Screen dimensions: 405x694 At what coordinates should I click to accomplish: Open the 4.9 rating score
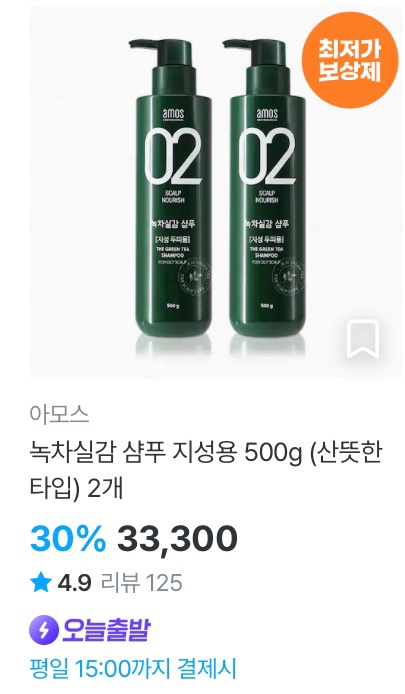74,582
